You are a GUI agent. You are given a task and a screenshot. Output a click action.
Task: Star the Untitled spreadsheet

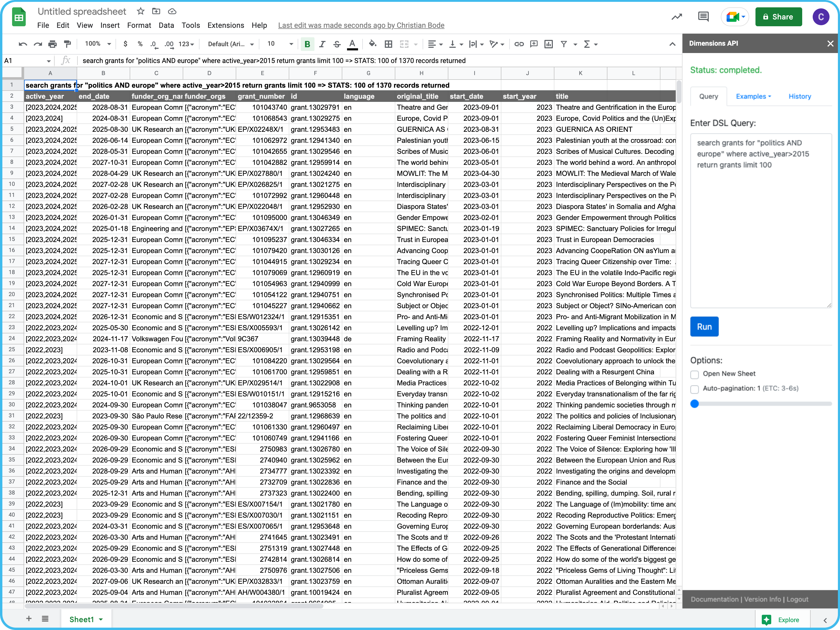click(x=140, y=11)
